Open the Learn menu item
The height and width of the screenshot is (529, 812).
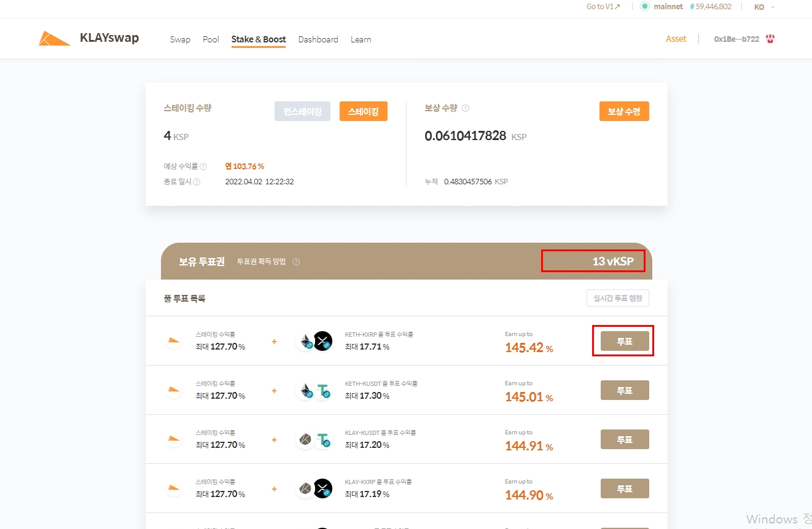click(361, 39)
